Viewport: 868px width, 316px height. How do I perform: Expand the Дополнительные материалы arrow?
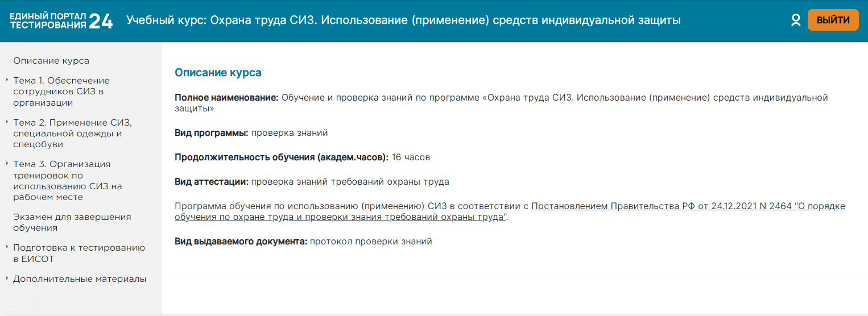coord(6,278)
